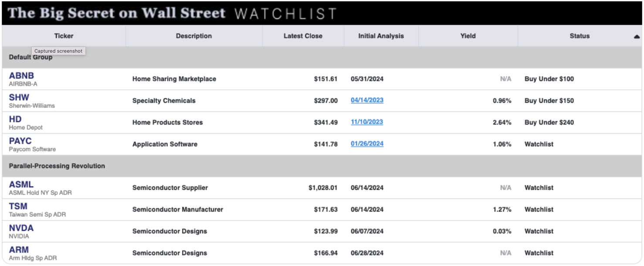Click the Home Products Stores description

168,122
